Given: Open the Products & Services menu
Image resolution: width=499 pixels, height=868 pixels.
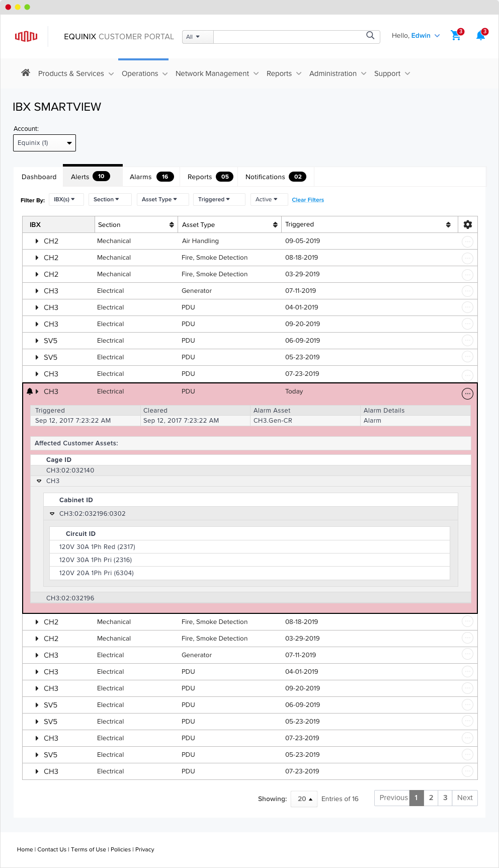Looking at the screenshot, I should [76, 73].
